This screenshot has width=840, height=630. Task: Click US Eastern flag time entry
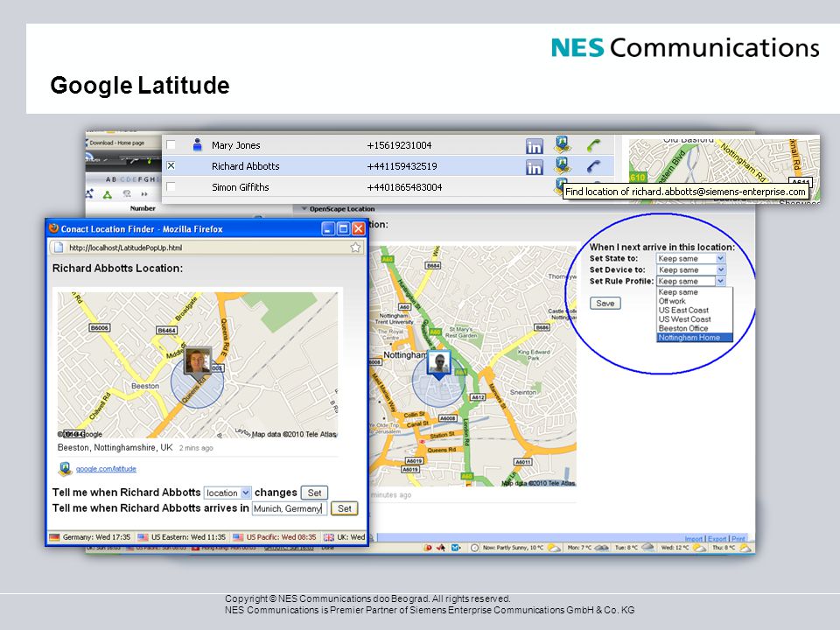(182, 536)
